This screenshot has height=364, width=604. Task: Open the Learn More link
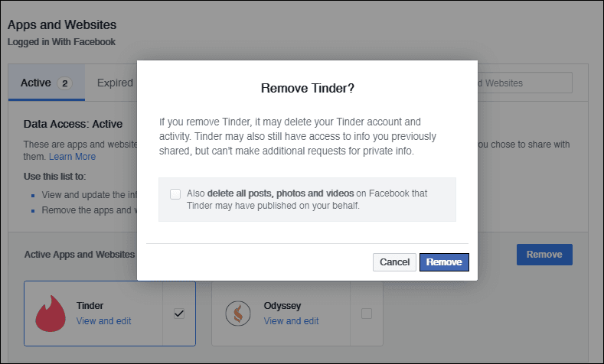click(x=73, y=157)
